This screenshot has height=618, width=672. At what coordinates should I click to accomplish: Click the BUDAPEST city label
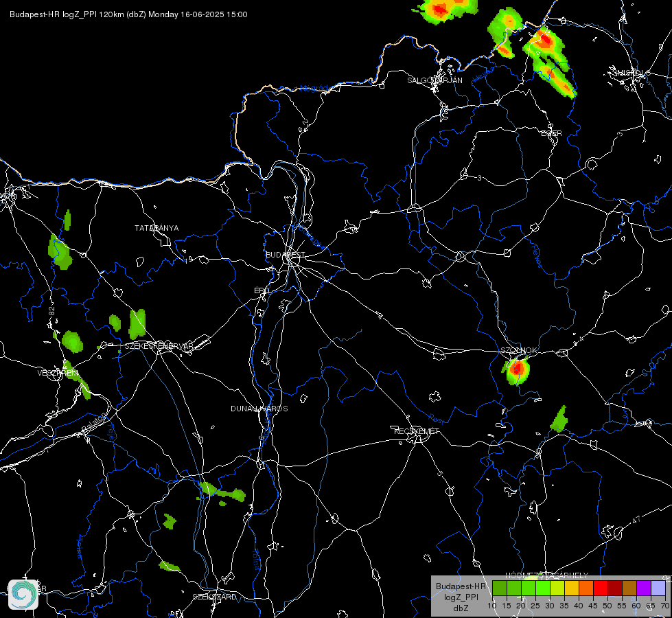pyautogui.click(x=286, y=255)
